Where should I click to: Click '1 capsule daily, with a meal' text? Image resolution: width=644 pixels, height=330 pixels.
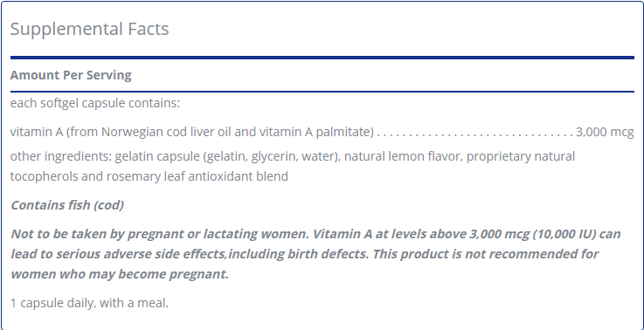coord(89,303)
